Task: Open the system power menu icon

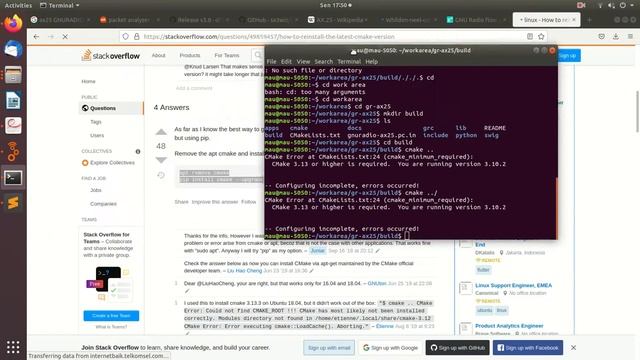Action: [623, 5]
